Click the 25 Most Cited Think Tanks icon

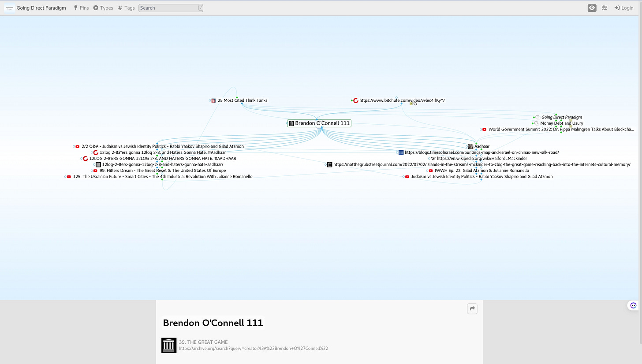tap(214, 100)
